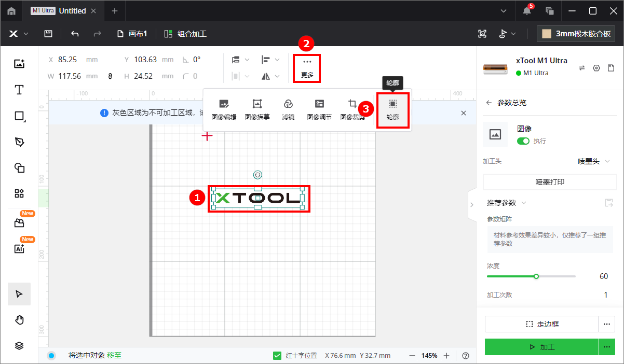The image size is (624, 364).
Task: Save parameters icon beside 推荐参数
Action: coord(609,203)
